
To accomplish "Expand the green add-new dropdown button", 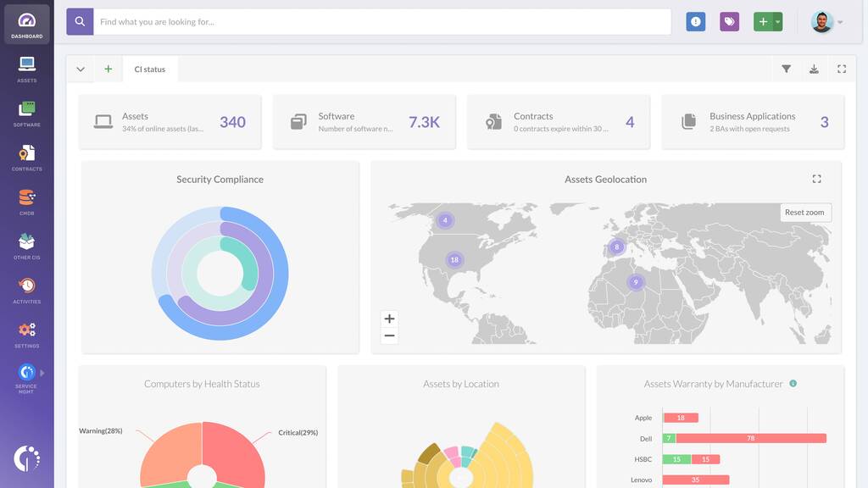I will [x=777, y=22].
